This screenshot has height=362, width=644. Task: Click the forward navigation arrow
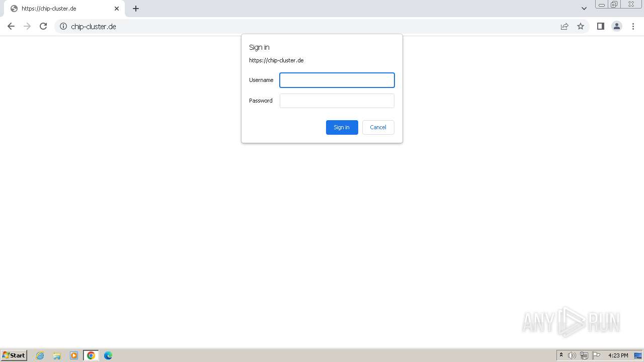[27, 26]
